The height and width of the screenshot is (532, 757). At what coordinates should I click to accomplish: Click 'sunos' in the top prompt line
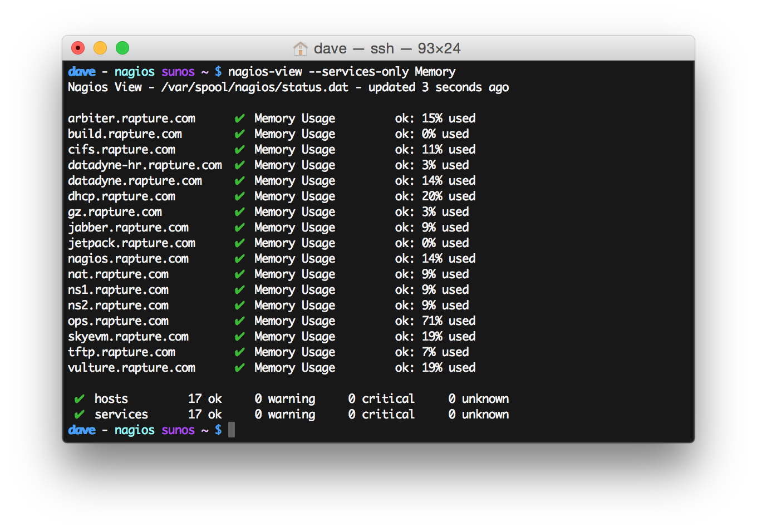(178, 72)
